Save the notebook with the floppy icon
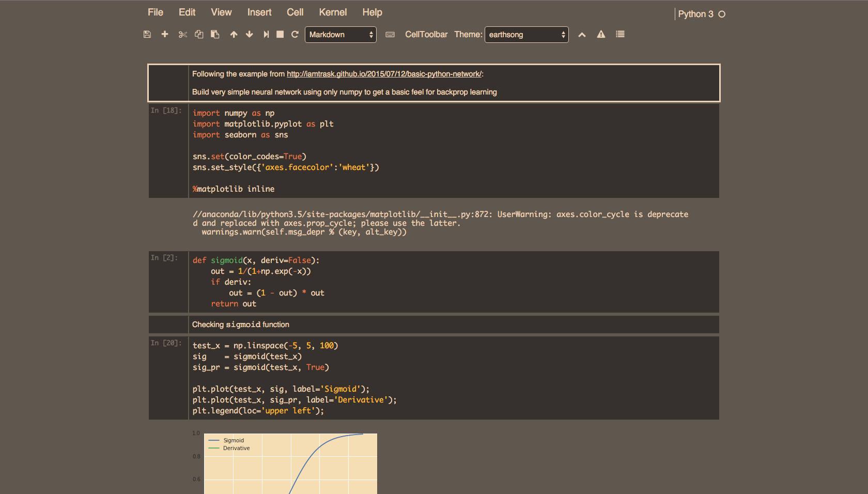Image resolution: width=868 pixels, height=494 pixels. tap(147, 34)
